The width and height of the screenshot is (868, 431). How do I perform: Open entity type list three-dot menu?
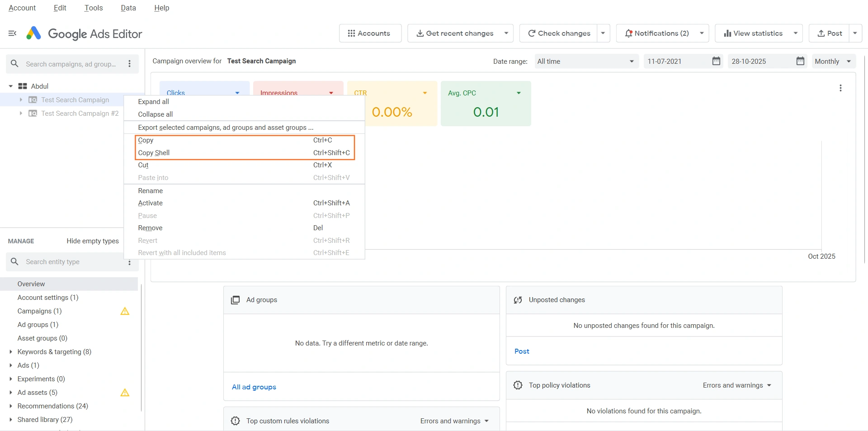click(129, 262)
